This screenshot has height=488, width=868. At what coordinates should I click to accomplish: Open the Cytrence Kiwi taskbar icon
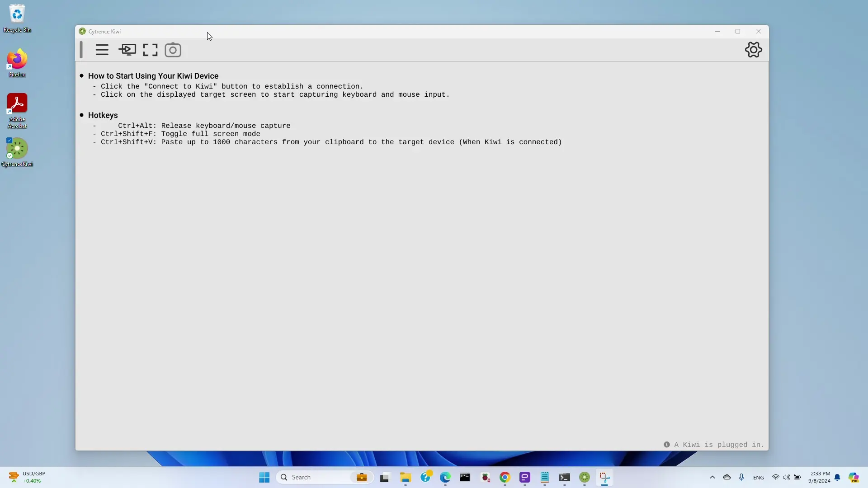(x=585, y=477)
